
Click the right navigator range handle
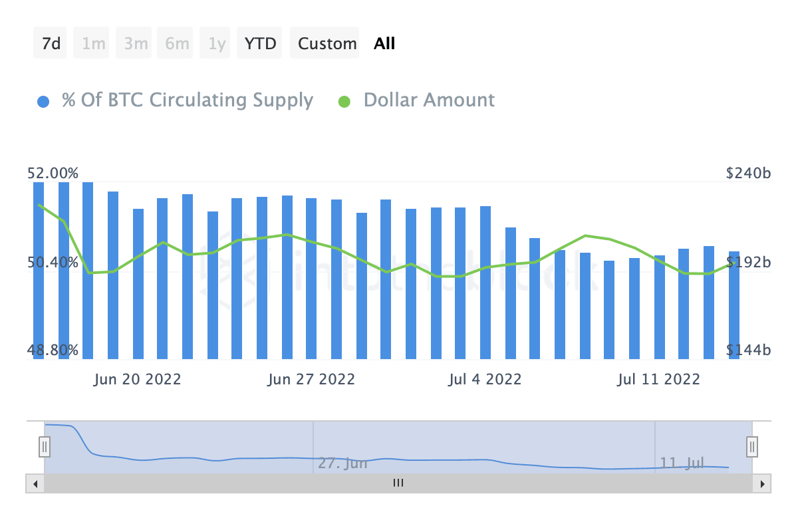click(752, 446)
